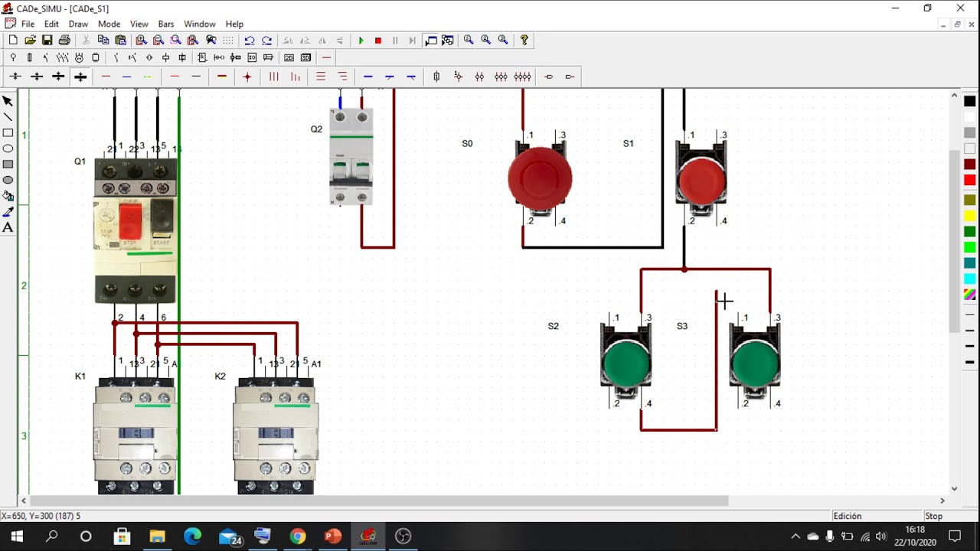Select the arrow pointer tool

[8, 101]
